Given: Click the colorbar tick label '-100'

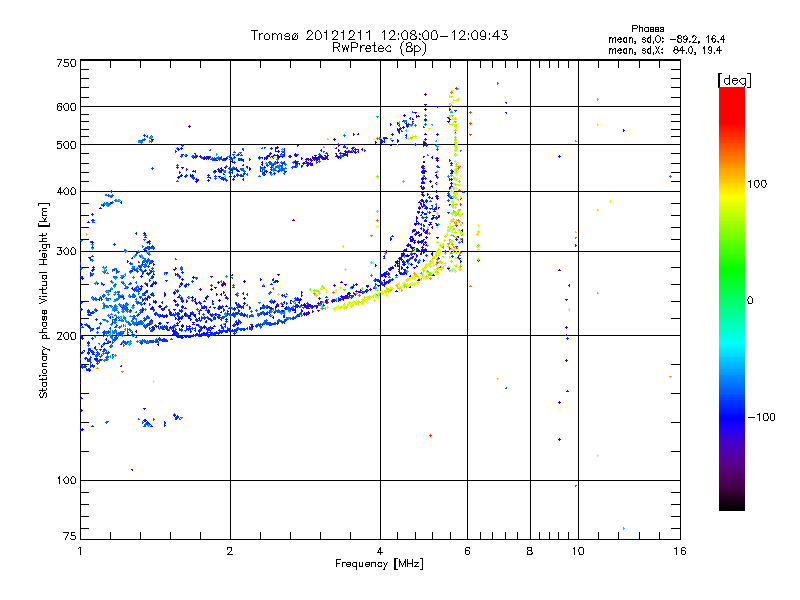Looking at the screenshot, I should (762, 417).
